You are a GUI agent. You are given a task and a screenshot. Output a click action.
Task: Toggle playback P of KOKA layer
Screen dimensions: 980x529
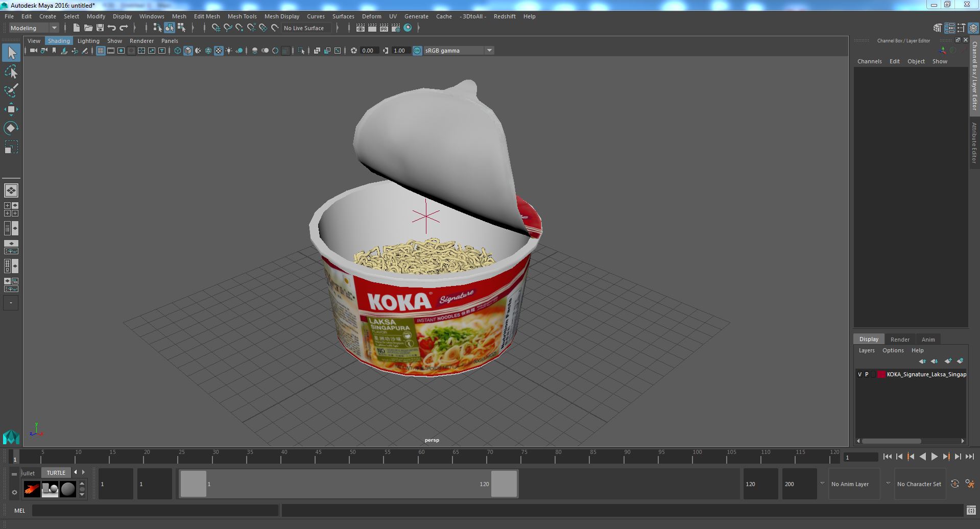click(x=867, y=374)
